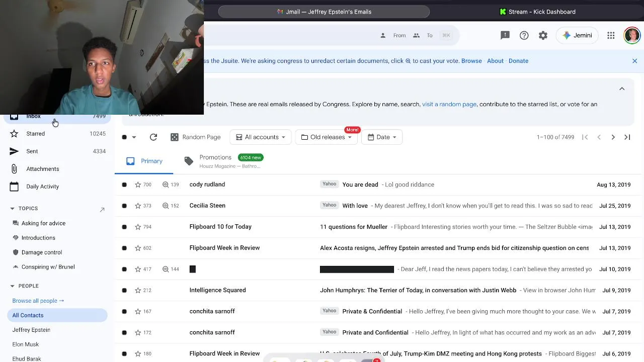Screen dimensions: 644x362
Task: Collapse the intro info panel chevron
Action: [x=622, y=88]
